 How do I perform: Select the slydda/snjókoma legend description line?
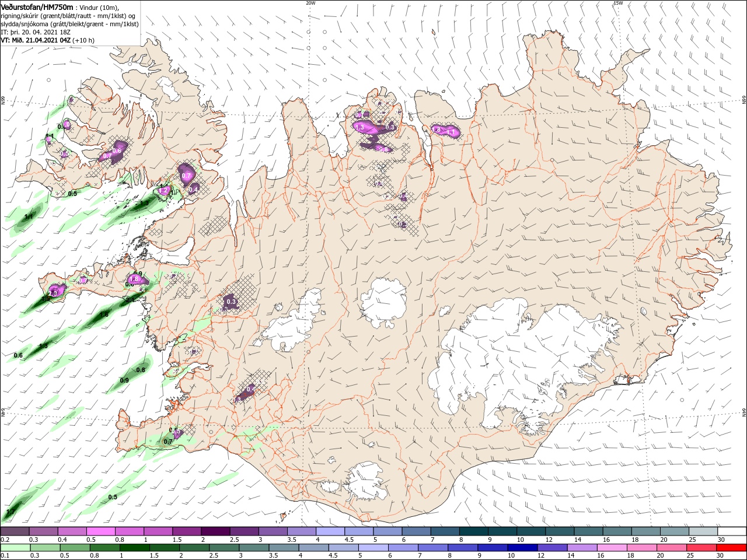(x=69, y=24)
